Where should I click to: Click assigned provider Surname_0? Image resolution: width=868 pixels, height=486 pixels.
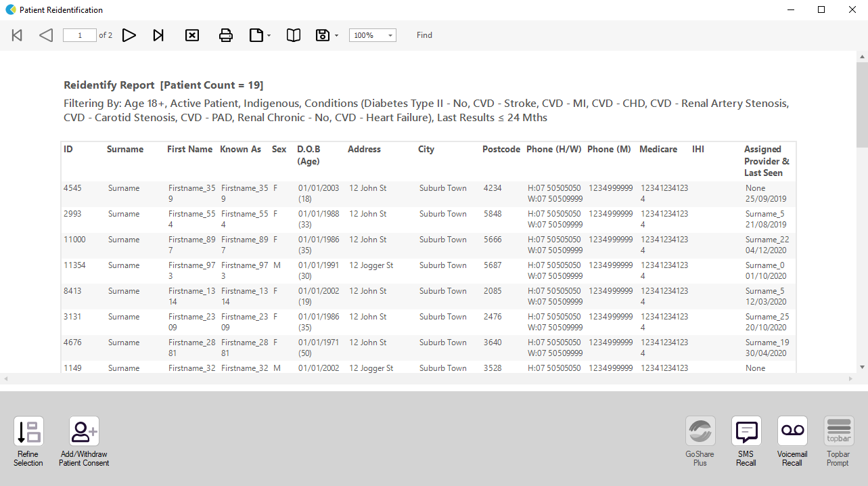coord(765,265)
